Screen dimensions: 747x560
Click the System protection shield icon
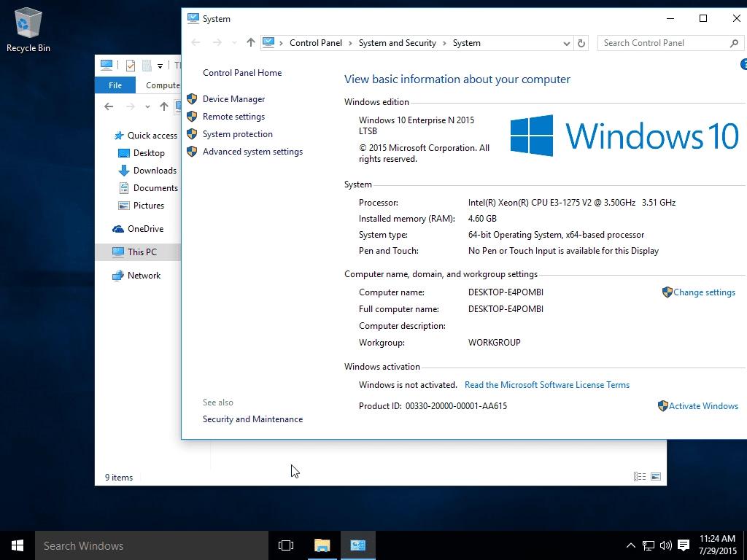[x=192, y=134]
